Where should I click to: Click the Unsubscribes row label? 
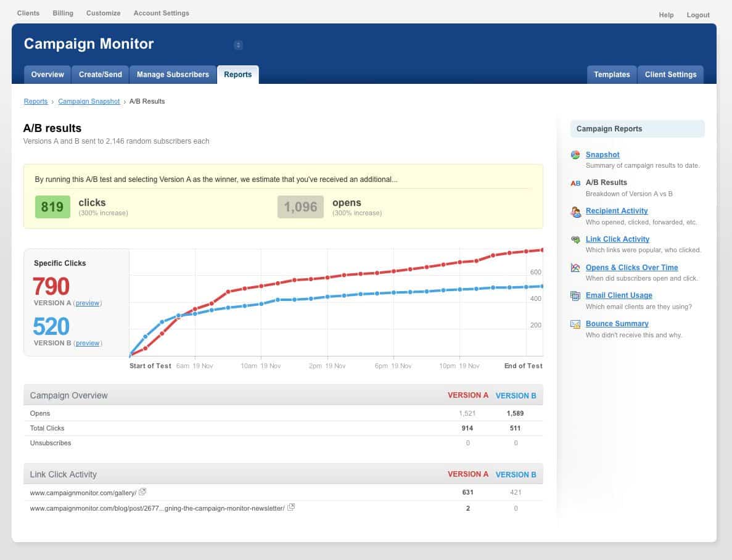pos(51,443)
